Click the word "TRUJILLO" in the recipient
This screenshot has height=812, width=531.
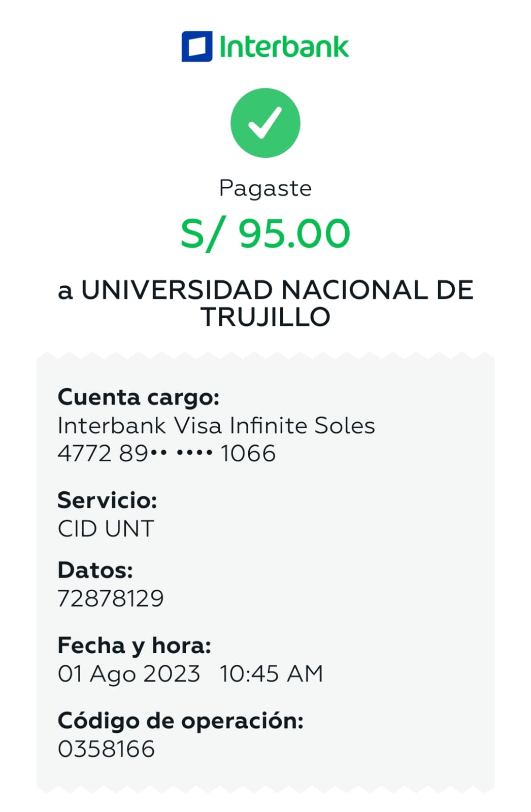265,317
